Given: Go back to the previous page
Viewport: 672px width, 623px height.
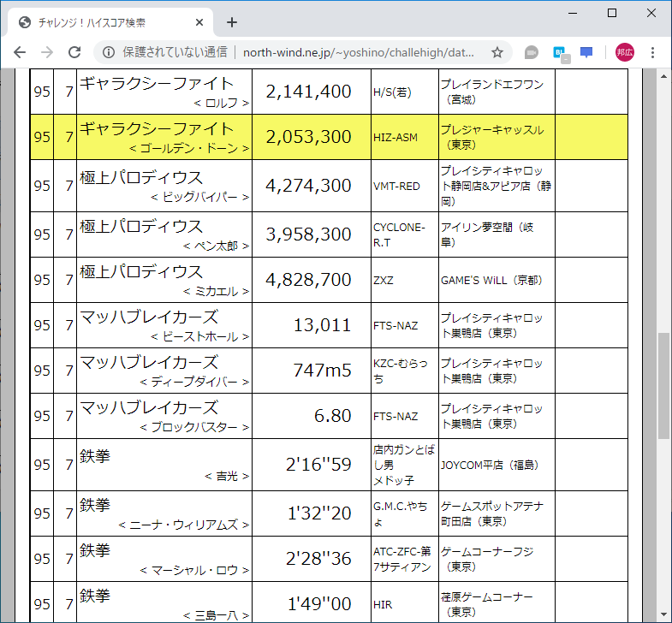Looking at the screenshot, I should [20, 52].
